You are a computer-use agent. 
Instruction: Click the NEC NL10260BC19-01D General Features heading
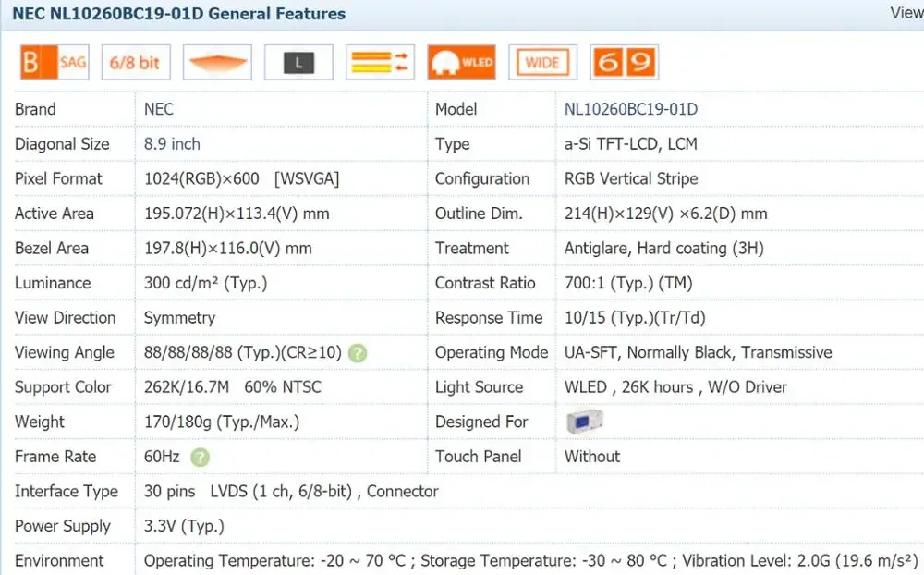pos(179,14)
